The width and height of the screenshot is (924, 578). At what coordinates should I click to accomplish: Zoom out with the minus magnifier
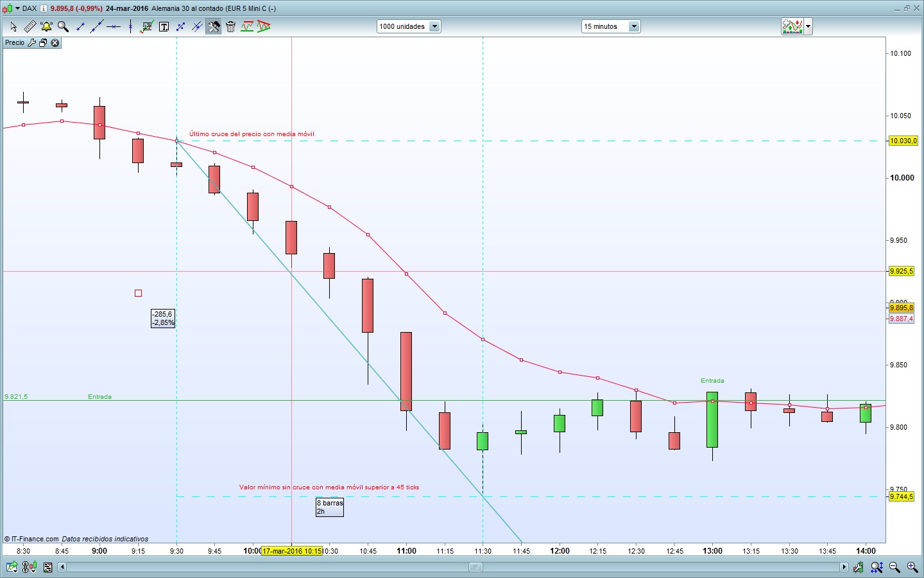coord(894,567)
